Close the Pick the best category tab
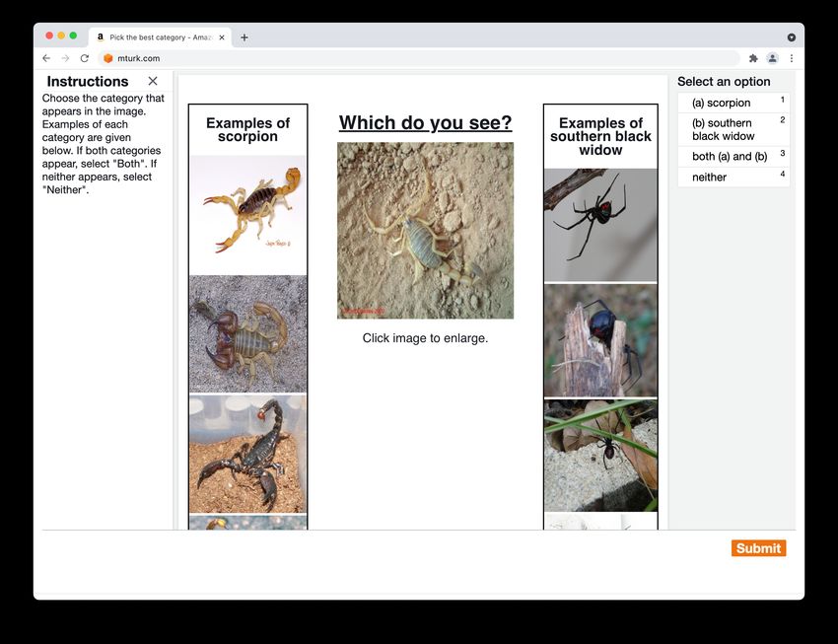Viewport: 838px width, 644px height. pos(222,37)
